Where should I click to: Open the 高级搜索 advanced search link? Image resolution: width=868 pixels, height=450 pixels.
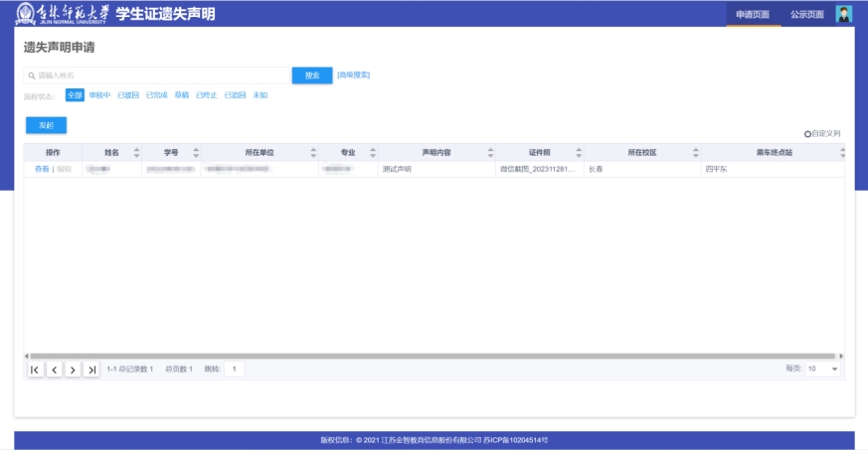coord(353,75)
